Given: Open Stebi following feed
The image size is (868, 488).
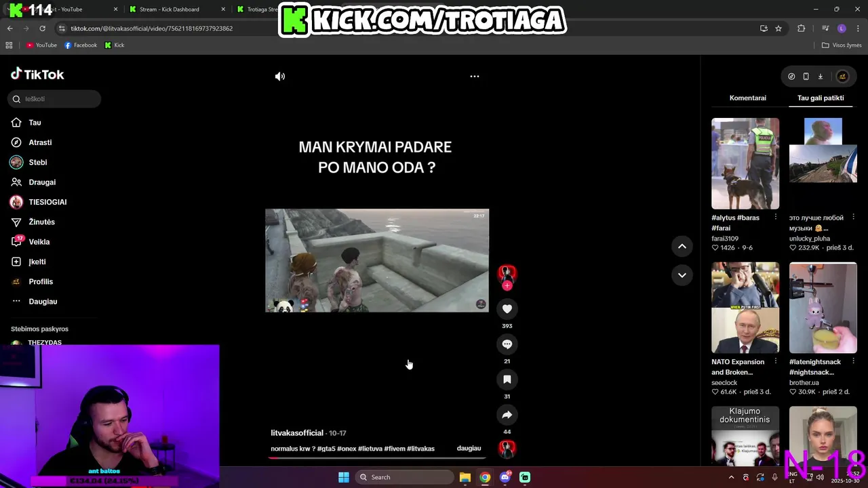Looking at the screenshot, I should click(x=37, y=163).
